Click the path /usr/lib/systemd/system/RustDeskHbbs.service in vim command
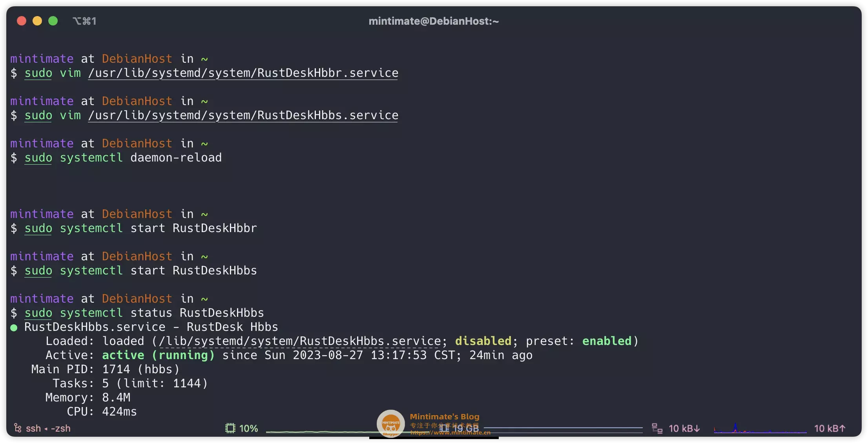868x443 pixels. coord(243,115)
